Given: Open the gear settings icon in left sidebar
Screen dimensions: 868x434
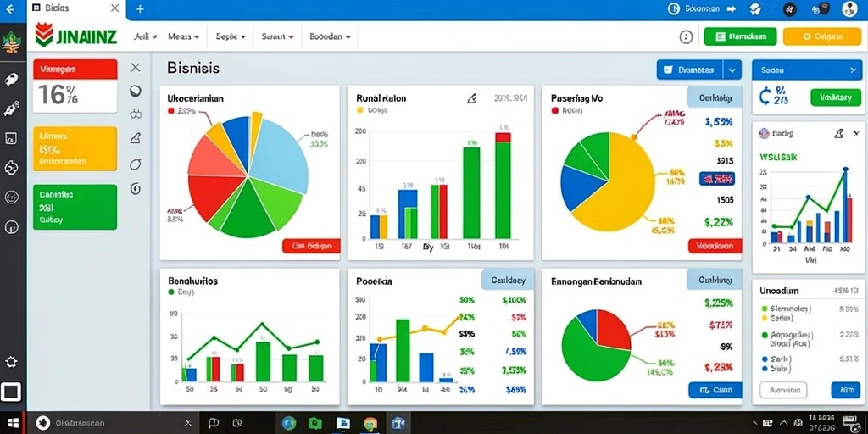Looking at the screenshot, I should (x=11, y=169).
